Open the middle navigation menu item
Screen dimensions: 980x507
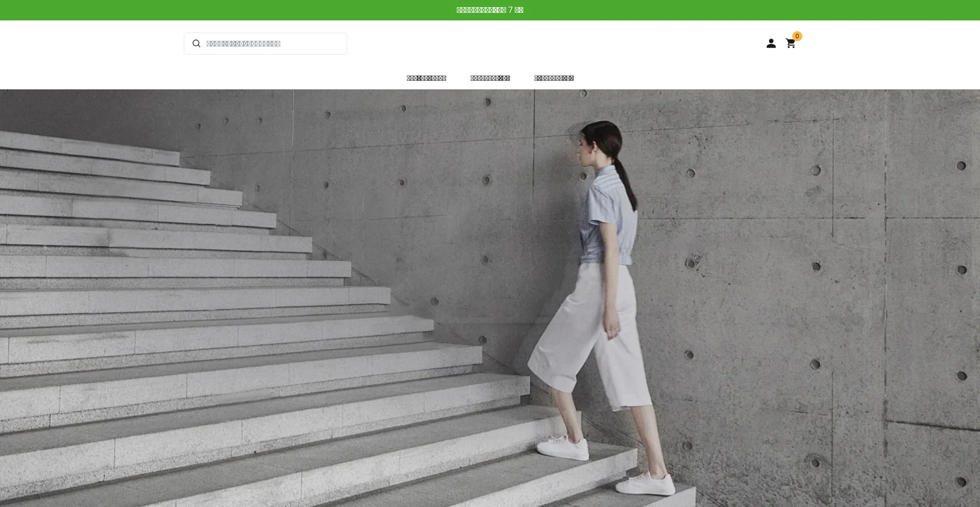coord(490,78)
